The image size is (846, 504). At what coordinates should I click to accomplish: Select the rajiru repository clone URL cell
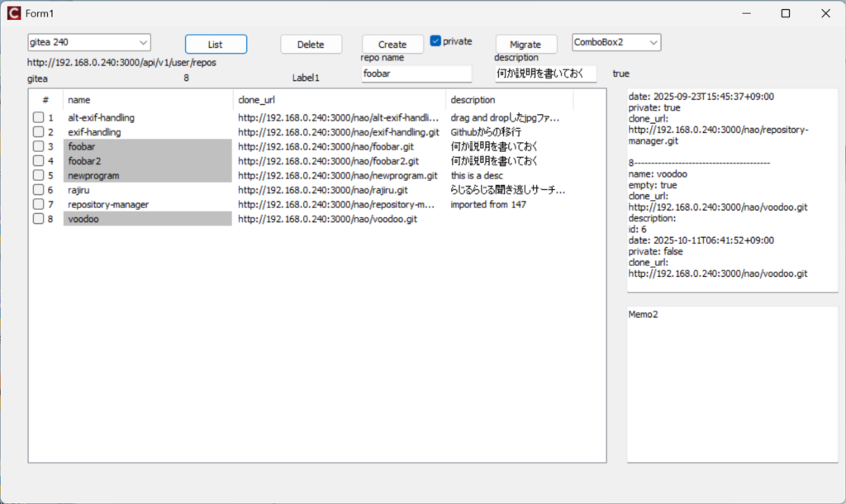[323, 190]
